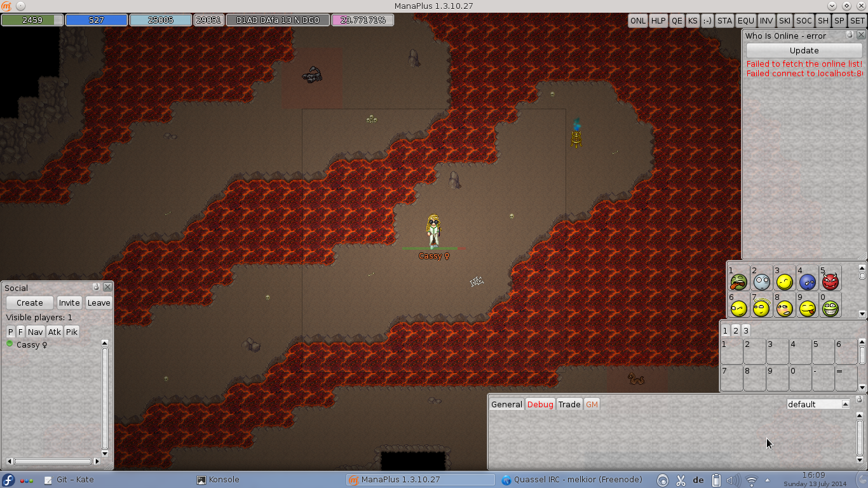Click the green HP bar
Screen dimensions: 868x488
tap(32, 20)
